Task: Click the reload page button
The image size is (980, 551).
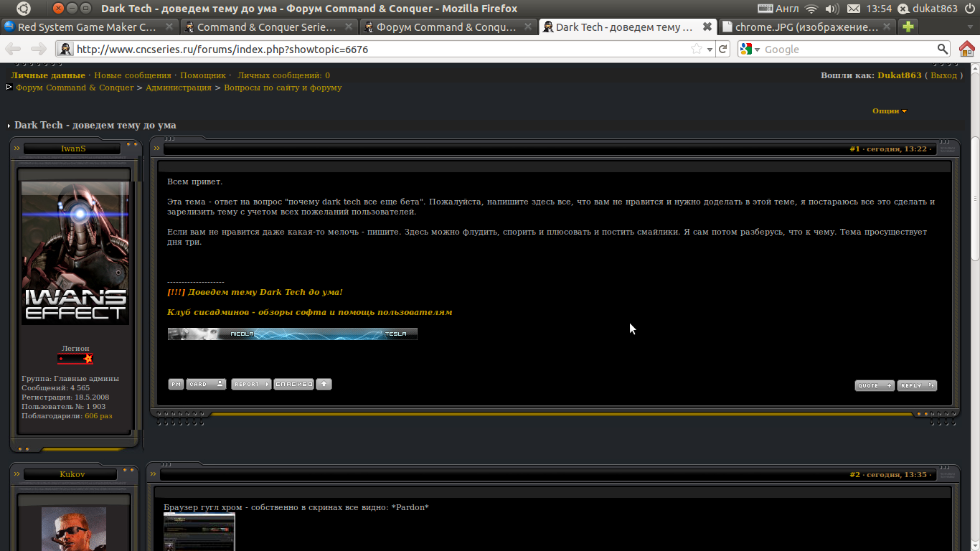Action: [723, 49]
